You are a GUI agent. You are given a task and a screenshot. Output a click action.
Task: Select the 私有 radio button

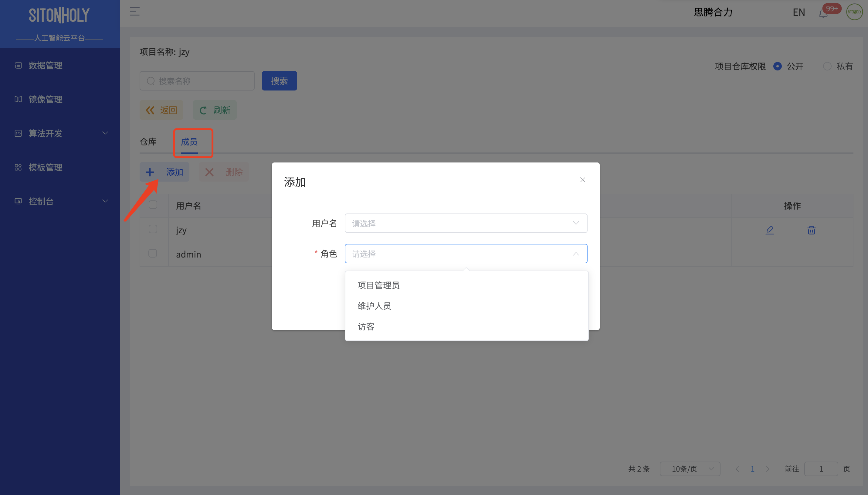tap(827, 66)
